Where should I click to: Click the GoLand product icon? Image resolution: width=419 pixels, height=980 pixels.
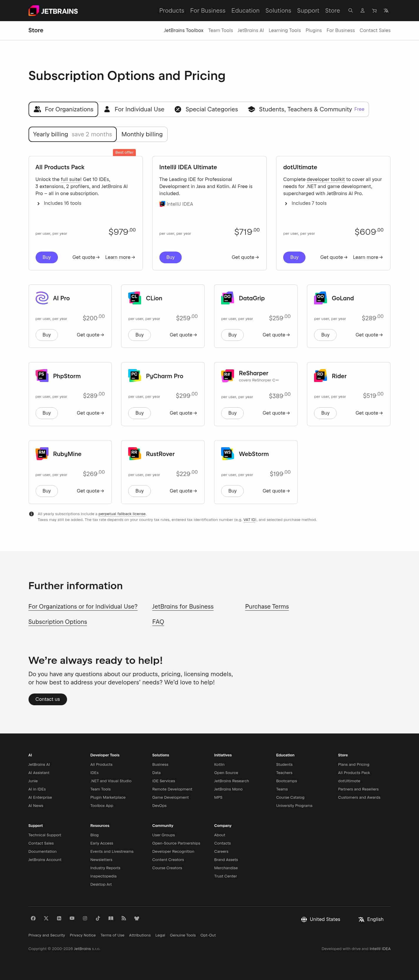(x=320, y=298)
